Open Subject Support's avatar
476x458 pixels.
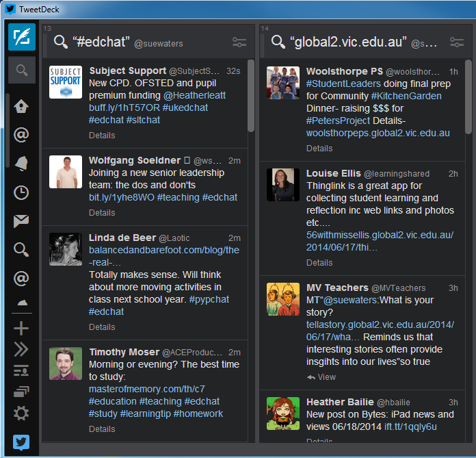tap(66, 82)
